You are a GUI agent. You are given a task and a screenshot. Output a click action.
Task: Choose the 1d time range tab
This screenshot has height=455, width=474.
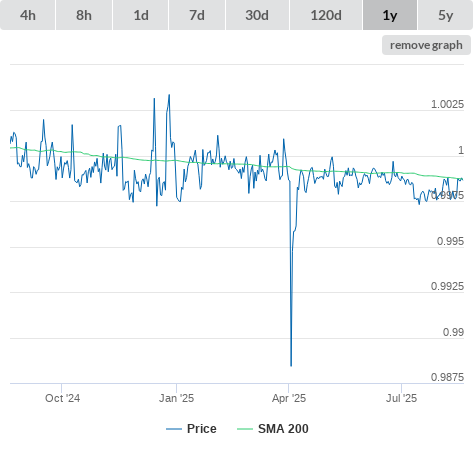(141, 15)
